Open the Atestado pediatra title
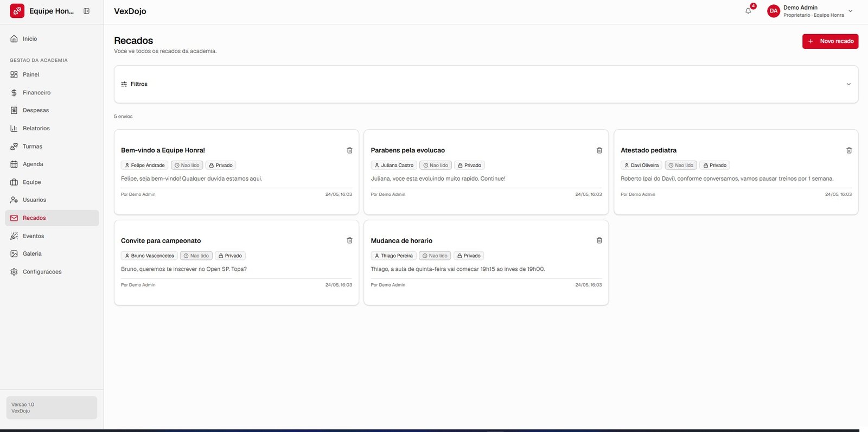 648,150
